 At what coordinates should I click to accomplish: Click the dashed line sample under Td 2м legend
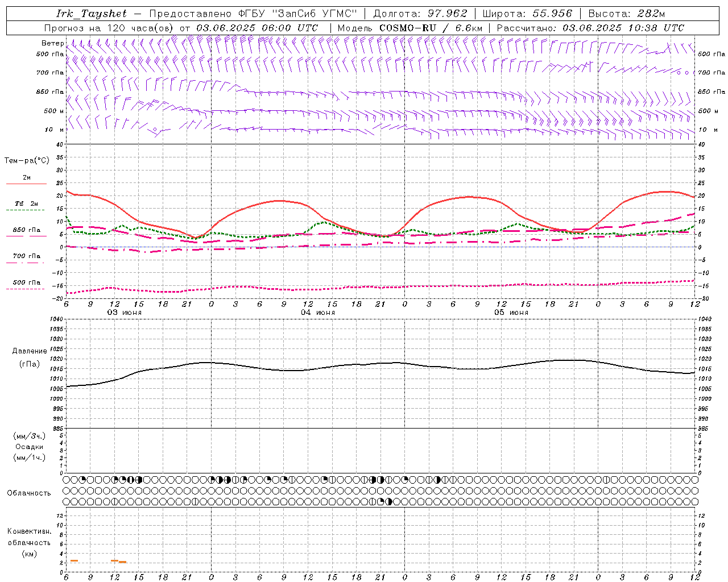point(26,210)
